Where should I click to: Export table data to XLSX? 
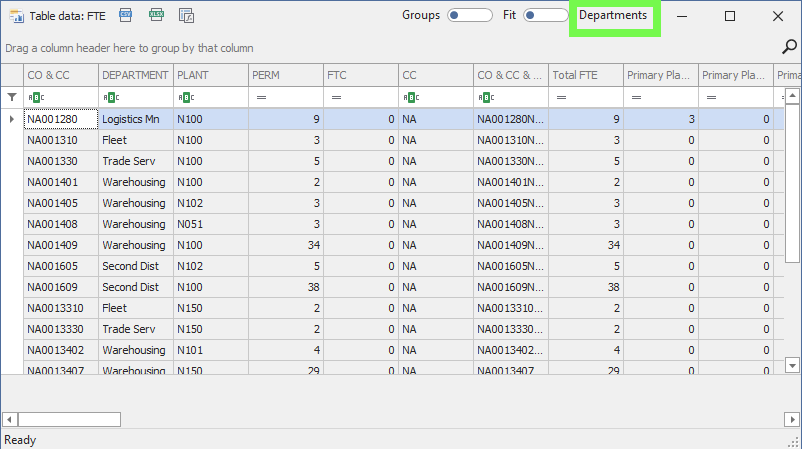coord(156,15)
